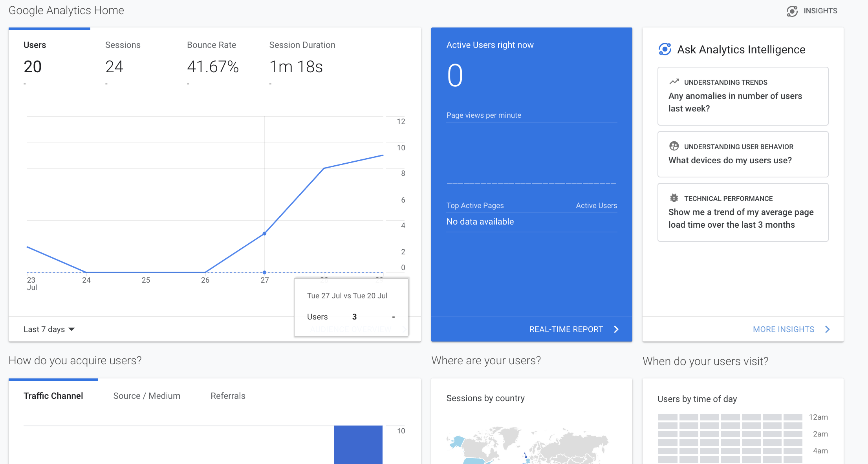This screenshot has height=464, width=868.
Task: Switch to the Sessions tab
Action: [x=123, y=45]
